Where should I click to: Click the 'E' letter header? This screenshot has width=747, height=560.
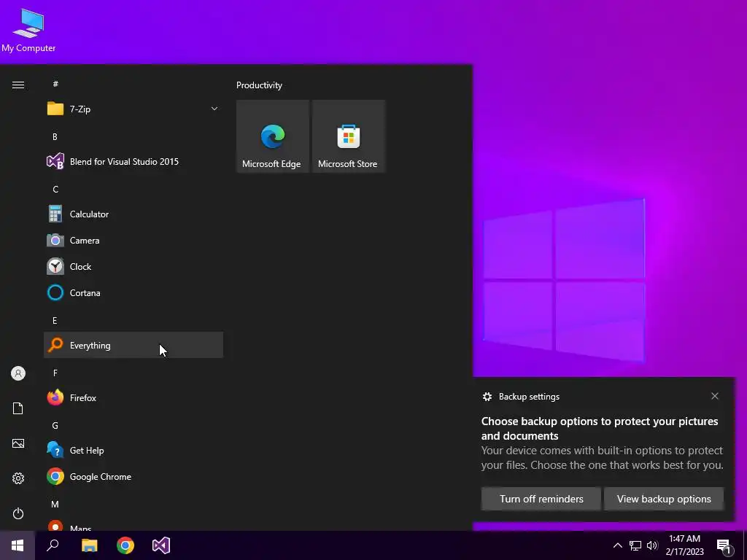click(55, 321)
